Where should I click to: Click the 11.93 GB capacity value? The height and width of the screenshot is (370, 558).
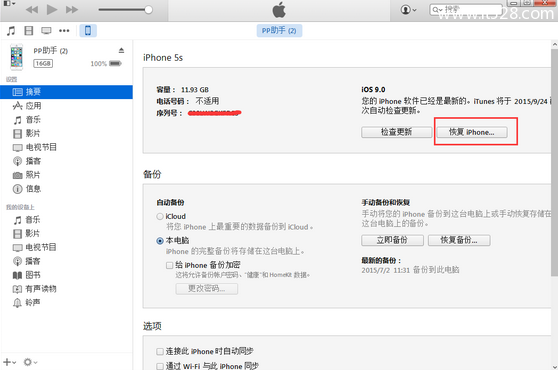[x=195, y=90]
